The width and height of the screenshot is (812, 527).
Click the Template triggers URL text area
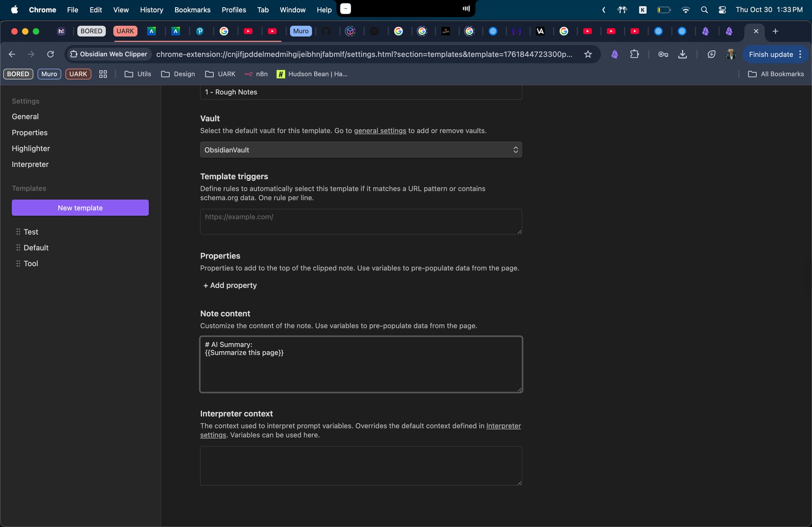(x=361, y=221)
